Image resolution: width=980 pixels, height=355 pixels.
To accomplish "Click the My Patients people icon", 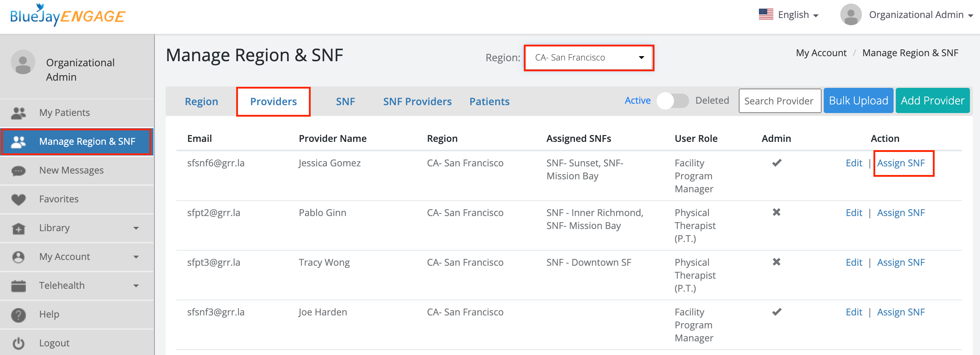I will coord(18,113).
